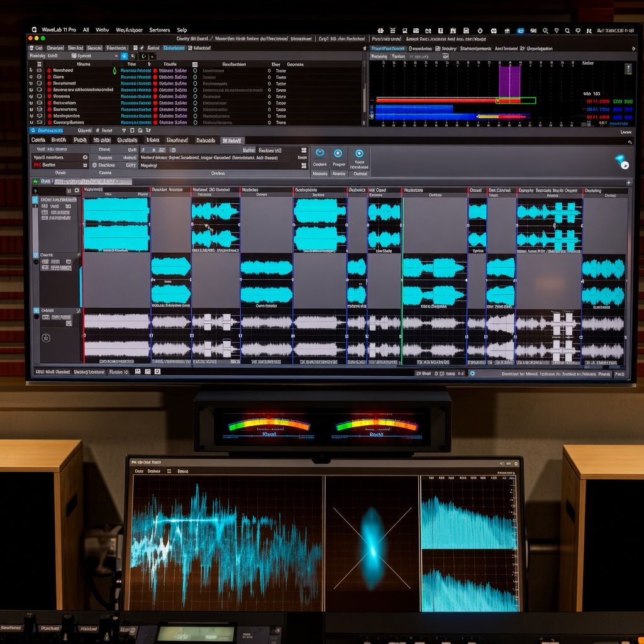Click the blue highlighted icon in the top-right menu bar

(x=520, y=30)
